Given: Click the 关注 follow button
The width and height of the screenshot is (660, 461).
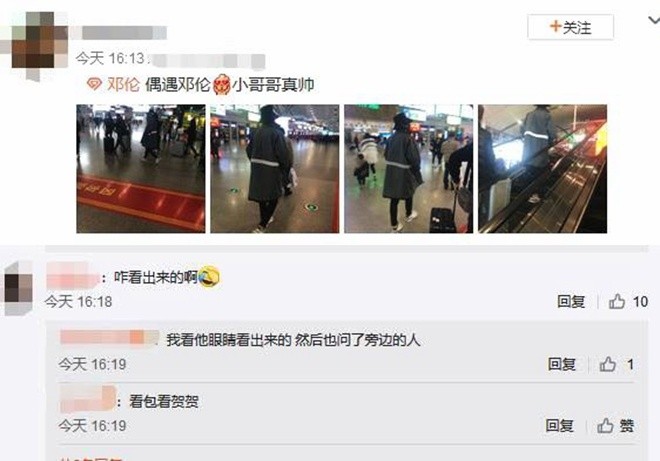Looking at the screenshot, I should click(570, 27).
